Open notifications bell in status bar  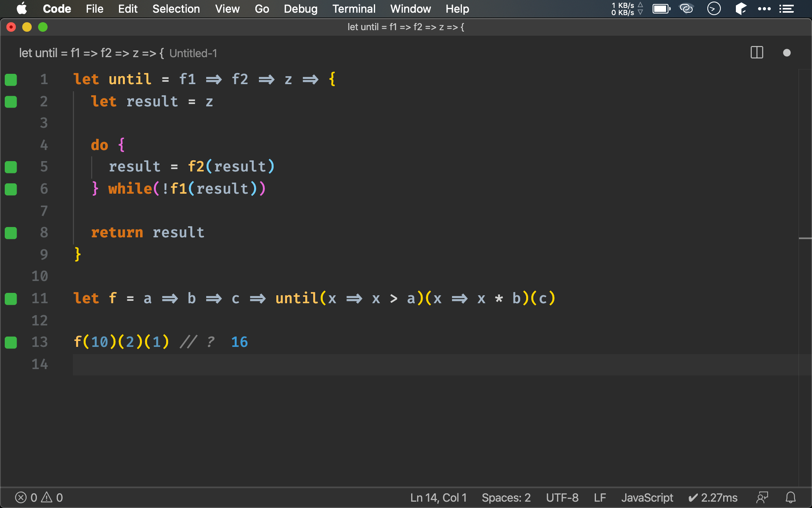[791, 497]
